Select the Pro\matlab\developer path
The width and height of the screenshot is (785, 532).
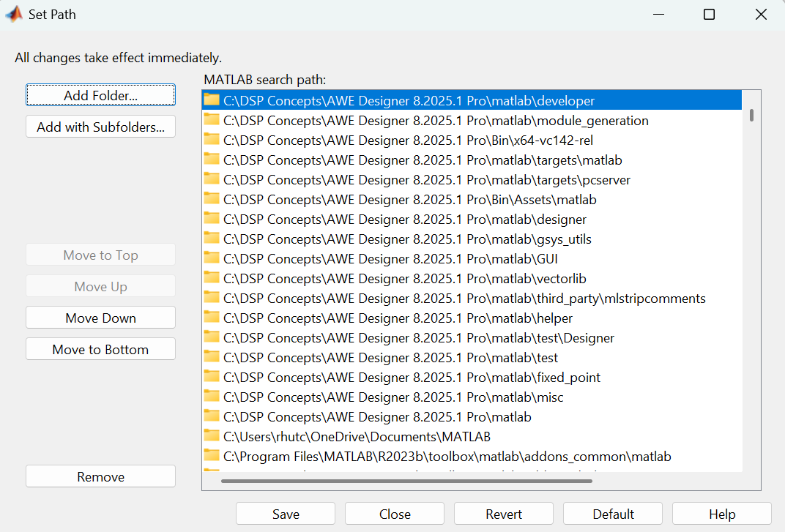click(x=472, y=100)
